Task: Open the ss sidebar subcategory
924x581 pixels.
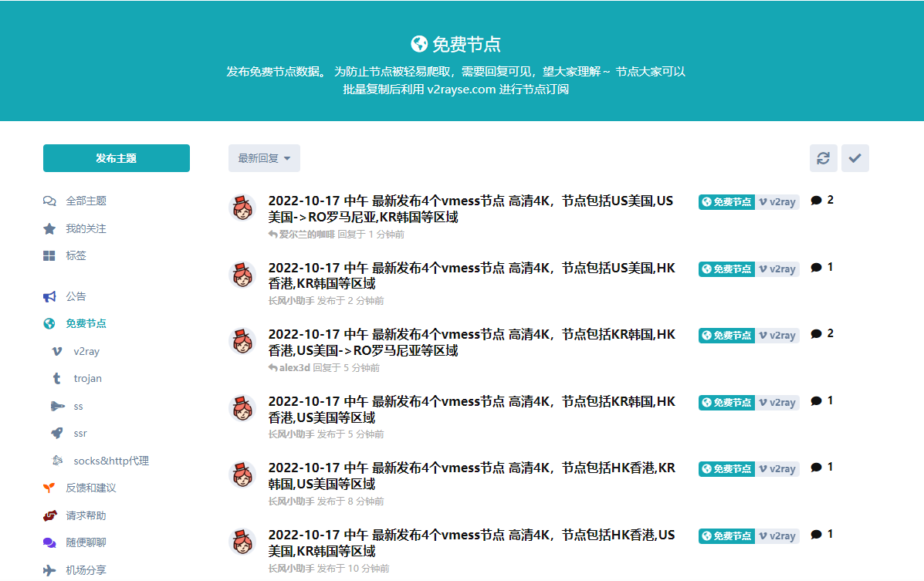Action: pyautogui.click(x=79, y=406)
